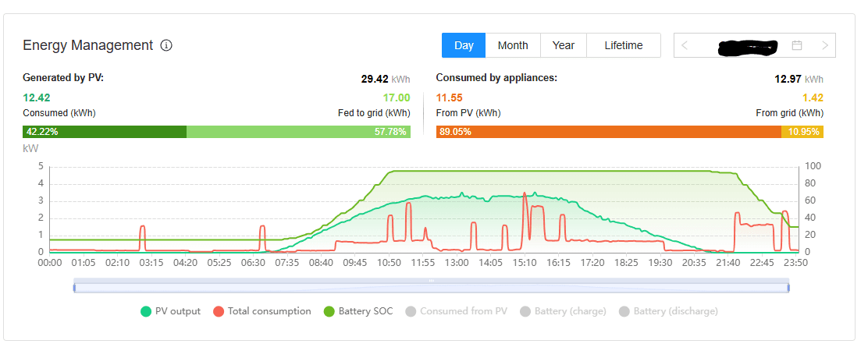The image size is (868, 351).
Task: Click the orange 89.05% From PV bar
Action: pos(609,132)
